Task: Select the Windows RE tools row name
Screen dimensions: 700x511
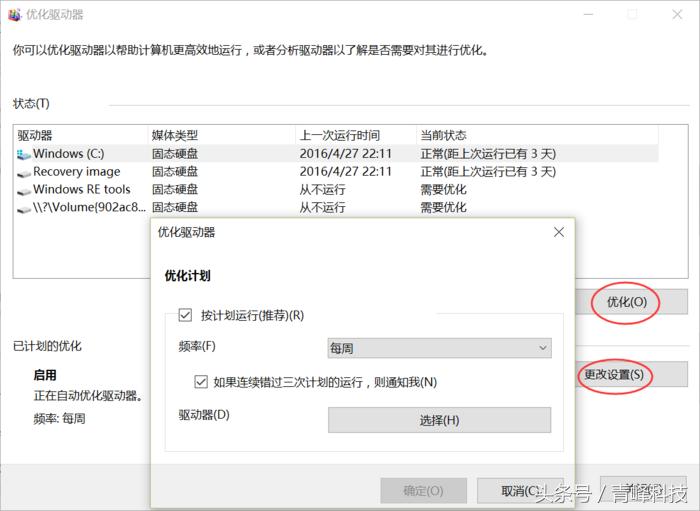Action: [x=82, y=190]
